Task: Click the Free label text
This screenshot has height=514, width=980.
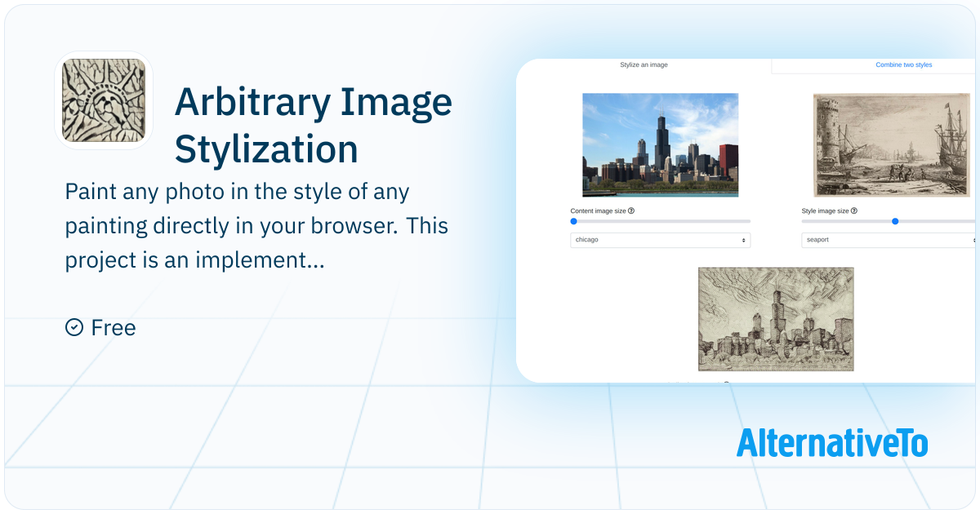Action: tap(114, 327)
